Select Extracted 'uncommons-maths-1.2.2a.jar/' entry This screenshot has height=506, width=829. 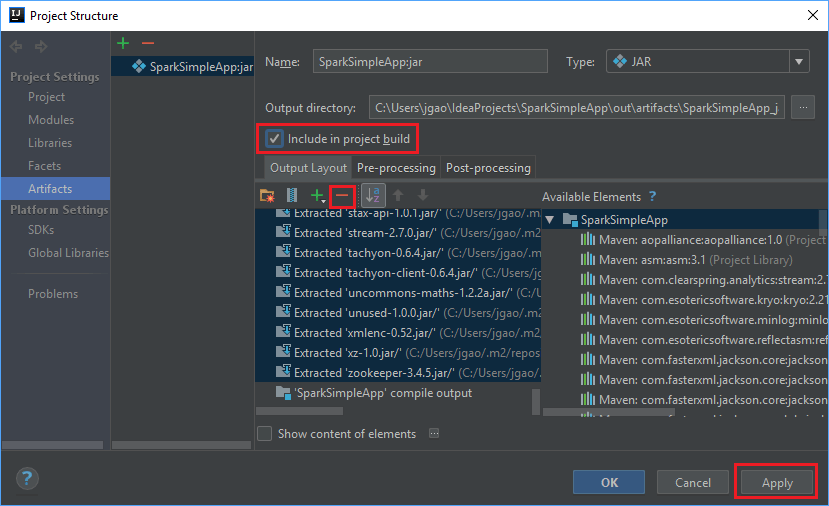(398, 293)
